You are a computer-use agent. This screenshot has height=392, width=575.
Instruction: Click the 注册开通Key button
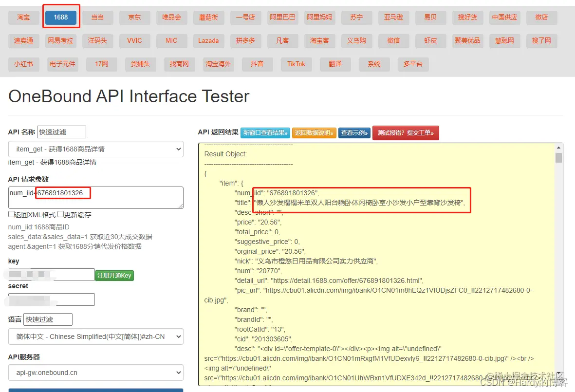point(114,276)
